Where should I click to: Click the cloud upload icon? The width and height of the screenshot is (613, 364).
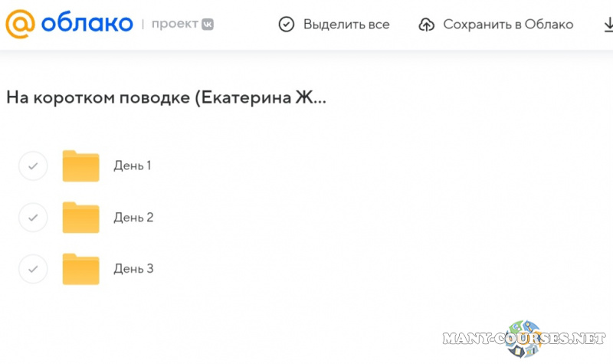coord(427,25)
